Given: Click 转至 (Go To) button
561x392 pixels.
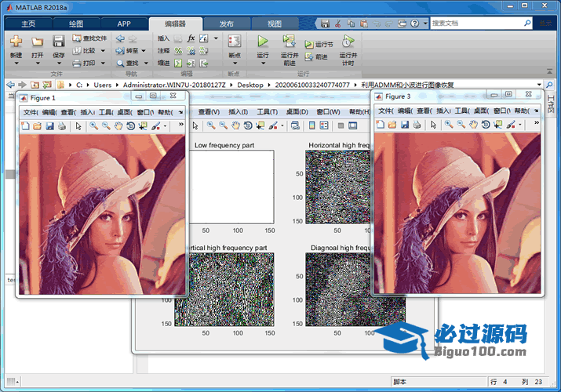Looking at the screenshot, I should pos(127,51).
